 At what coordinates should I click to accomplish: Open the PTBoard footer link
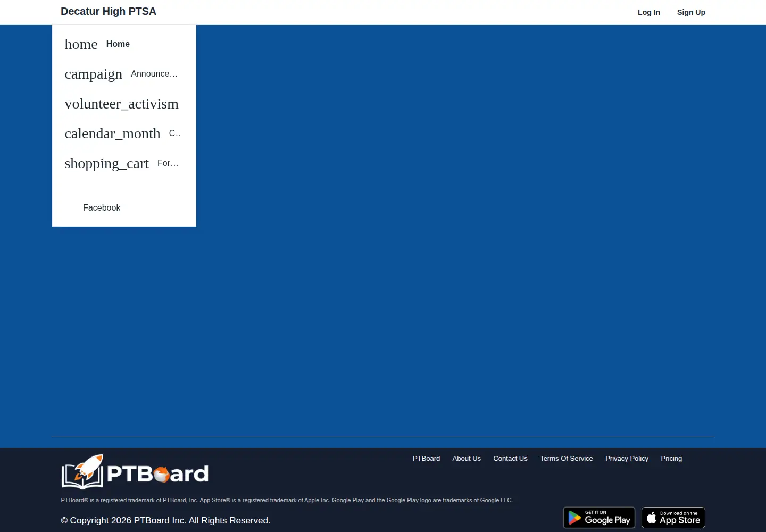click(x=427, y=459)
